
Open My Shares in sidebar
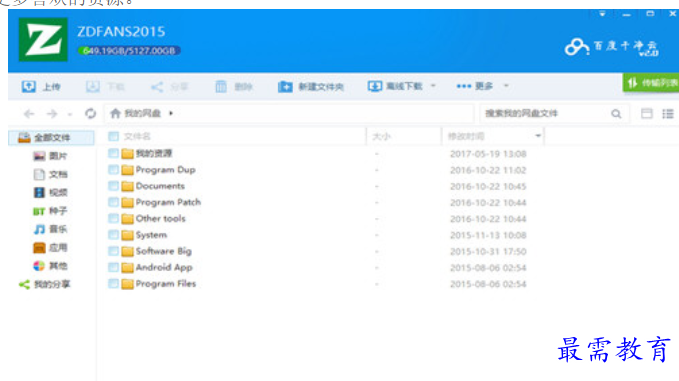coord(45,284)
